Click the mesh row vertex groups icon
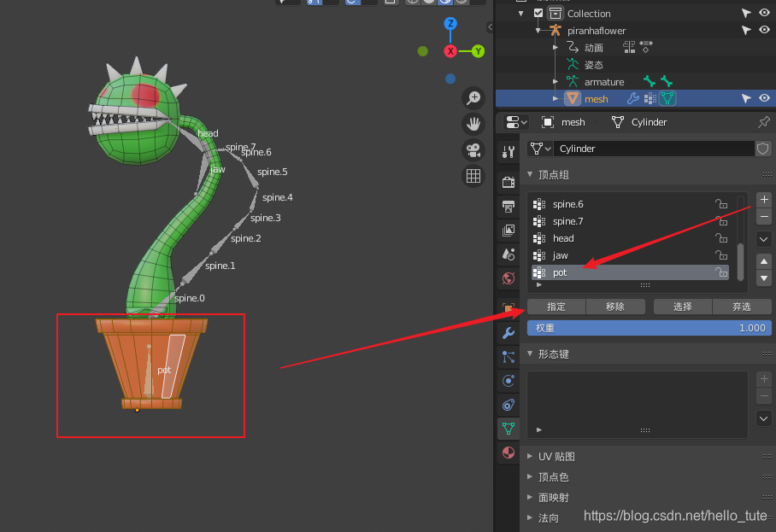Screen dimensions: 776x532 click(x=650, y=99)
